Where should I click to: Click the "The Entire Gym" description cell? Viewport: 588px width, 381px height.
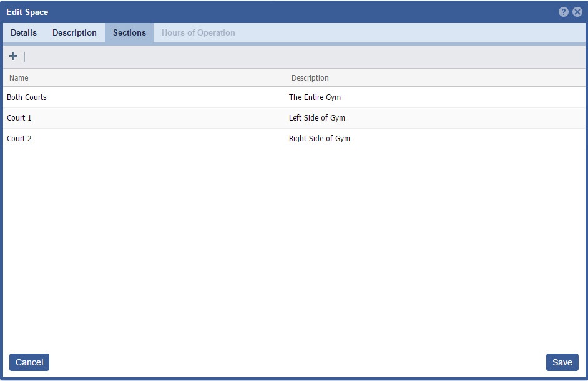315,97
